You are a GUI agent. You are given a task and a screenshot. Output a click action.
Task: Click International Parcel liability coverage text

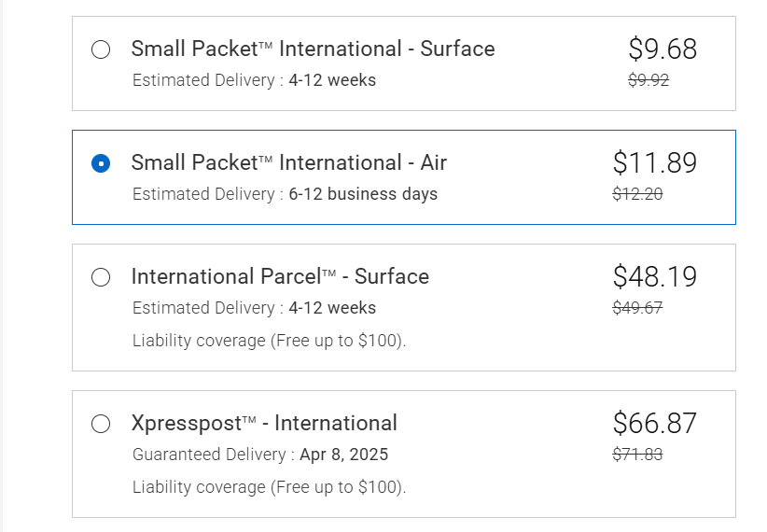(x=269, y=340)
